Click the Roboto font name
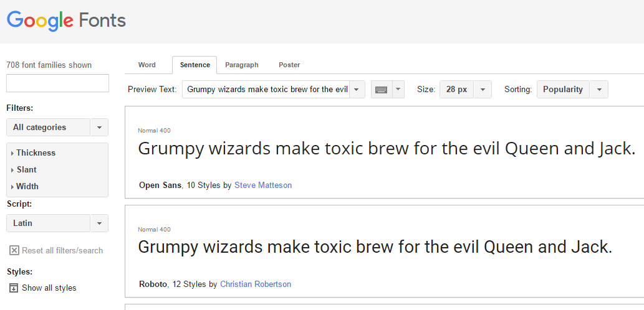The width and height of the screenshot is (644, 310). click(x=153, y=284)
